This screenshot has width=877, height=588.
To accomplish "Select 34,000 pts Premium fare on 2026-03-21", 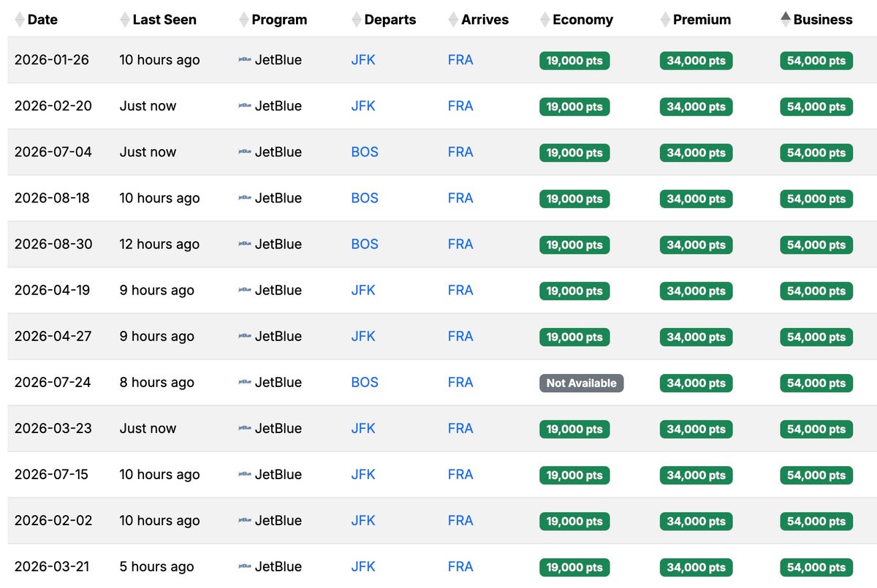I will (x=696, y=568).
